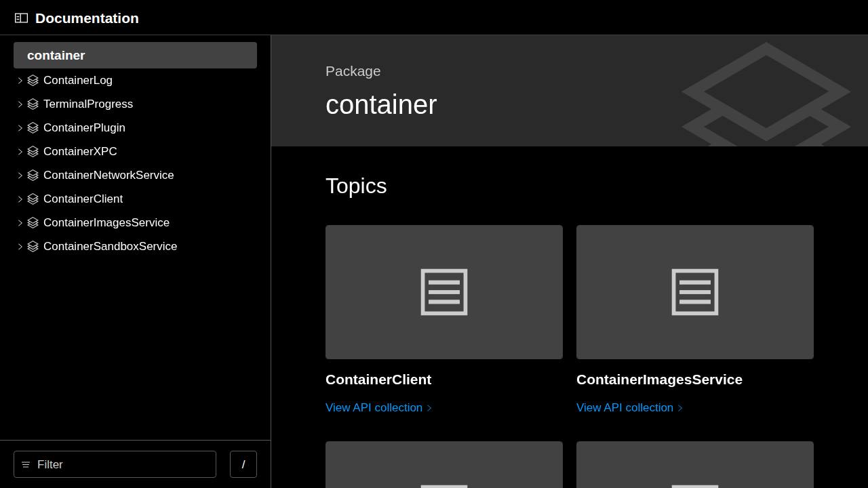
Task: Click the ContainerClient card thumbnail
Action: pyautogui.click(x=444, y=292)
